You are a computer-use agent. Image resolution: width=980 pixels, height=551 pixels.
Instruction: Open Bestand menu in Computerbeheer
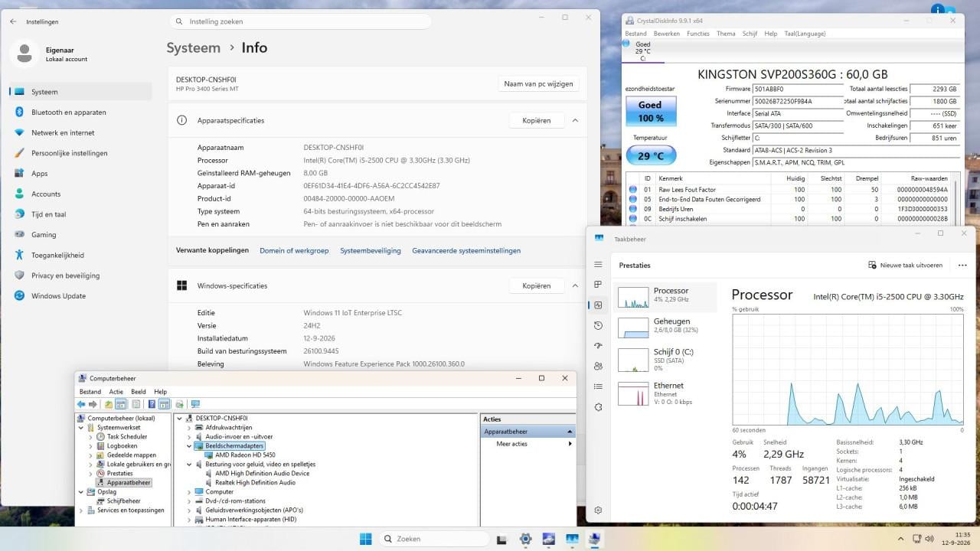(x=90, y=391)
